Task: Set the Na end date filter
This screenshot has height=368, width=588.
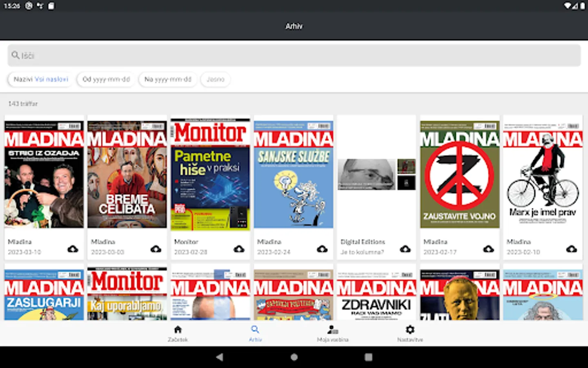Action: 168,79
